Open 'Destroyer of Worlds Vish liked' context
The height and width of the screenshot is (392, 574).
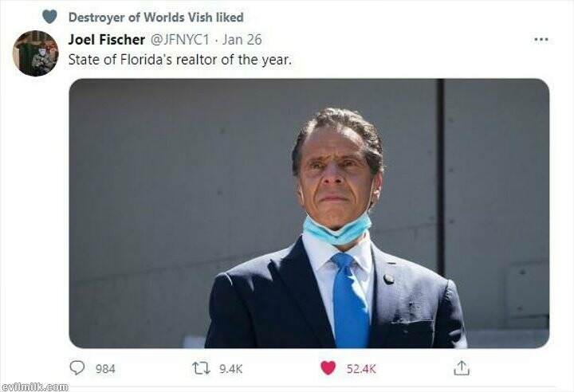pyautogui.click(x=155, y=17)
